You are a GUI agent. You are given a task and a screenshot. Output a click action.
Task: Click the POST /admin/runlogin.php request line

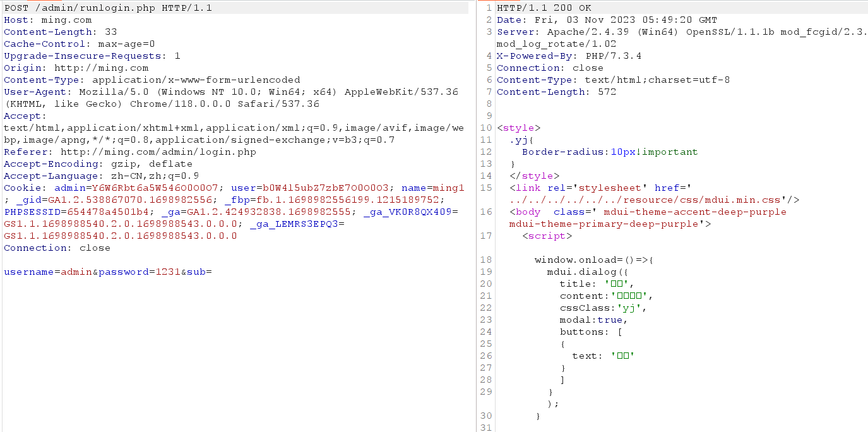coord(108,8)
